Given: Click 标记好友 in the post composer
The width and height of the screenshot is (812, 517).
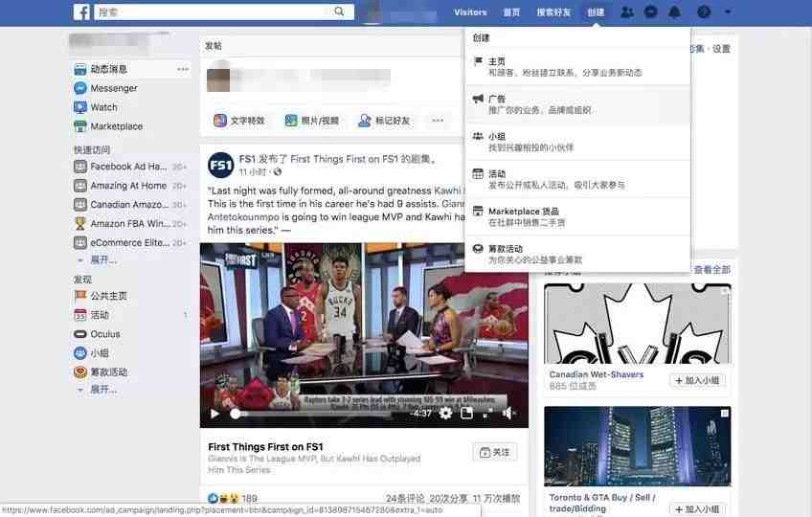Looking at the screenshot, I should pyautogui.click(x=384, y=121).
